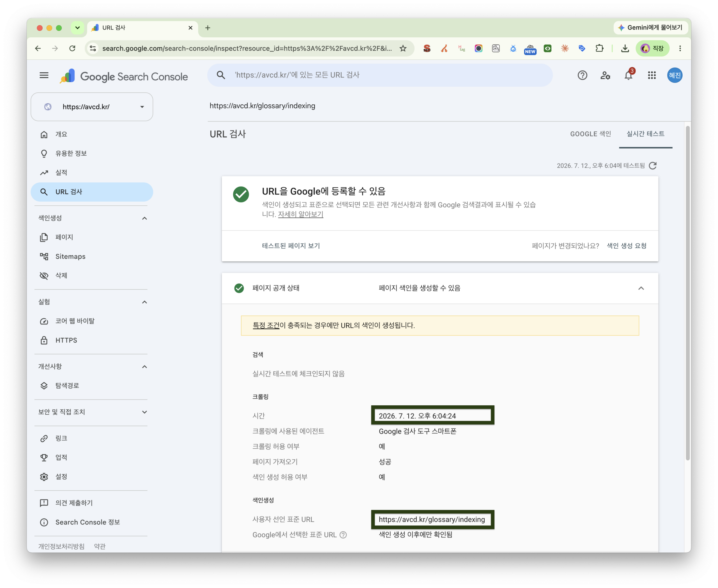Open 탐색경로 enhancement report

point(92,385)
